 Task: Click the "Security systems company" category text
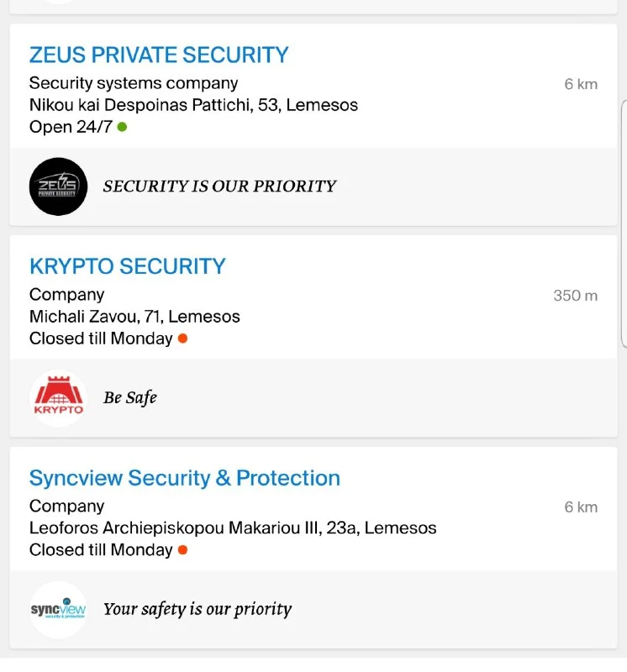134,83
